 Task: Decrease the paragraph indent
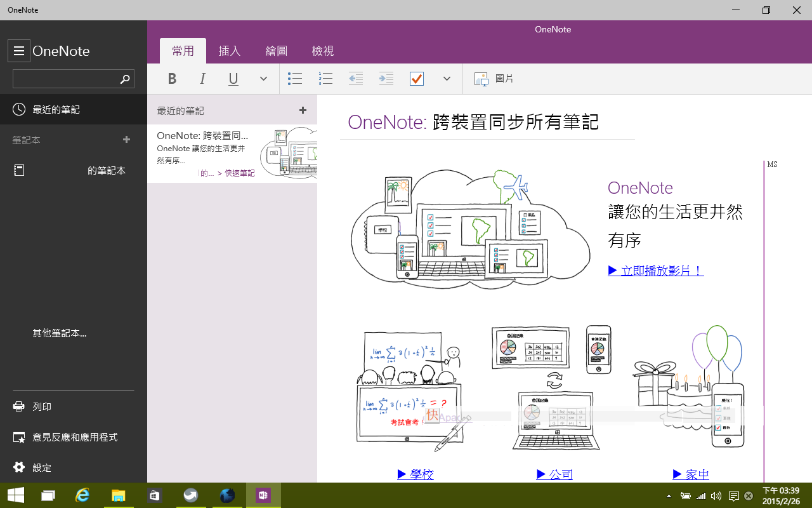[x=356, y=79]
